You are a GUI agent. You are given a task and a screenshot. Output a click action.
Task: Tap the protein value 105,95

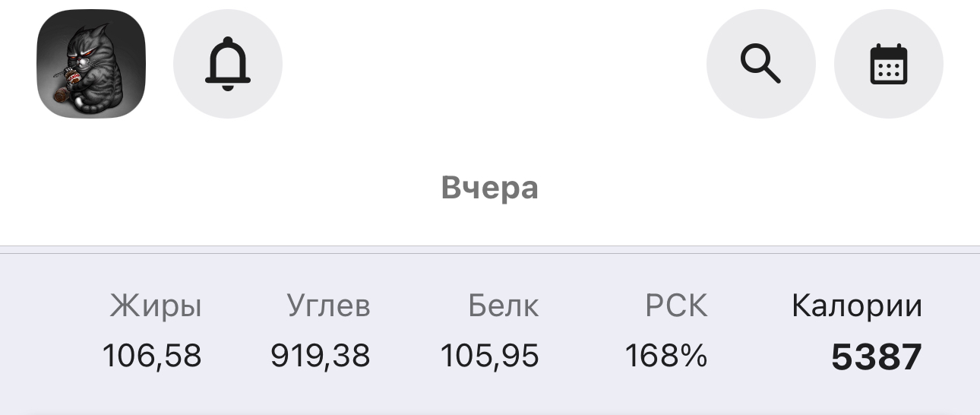(x=489, y=356)
